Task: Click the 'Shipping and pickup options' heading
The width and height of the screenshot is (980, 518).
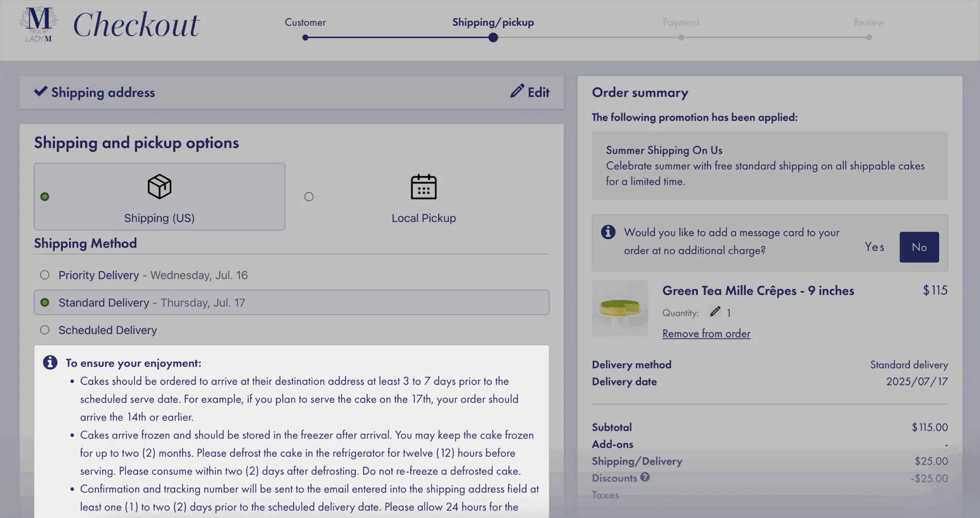Action: click(x=136, y=143)
